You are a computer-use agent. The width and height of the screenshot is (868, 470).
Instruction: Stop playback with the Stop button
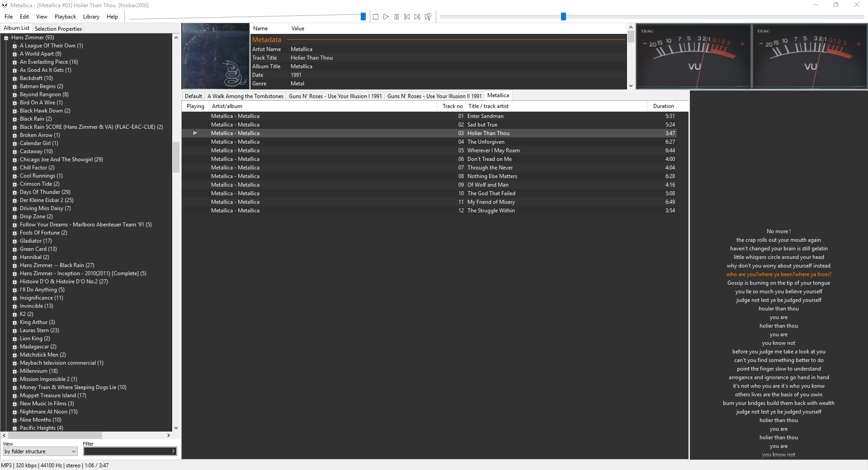[376, 17]
